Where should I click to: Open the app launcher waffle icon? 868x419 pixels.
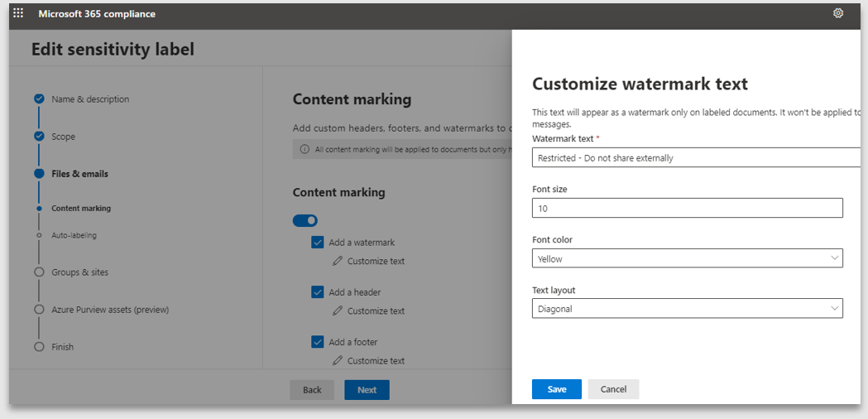18,13
